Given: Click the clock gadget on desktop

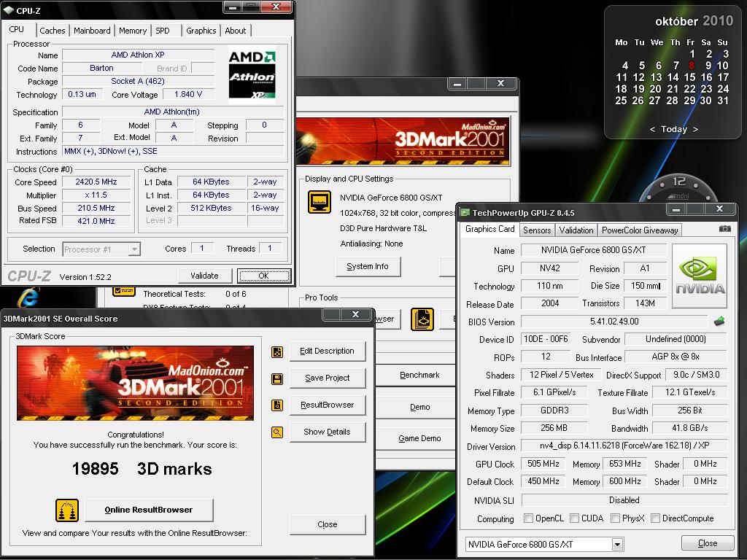Looking at the screenshot, I should click(x=679, y=187).
